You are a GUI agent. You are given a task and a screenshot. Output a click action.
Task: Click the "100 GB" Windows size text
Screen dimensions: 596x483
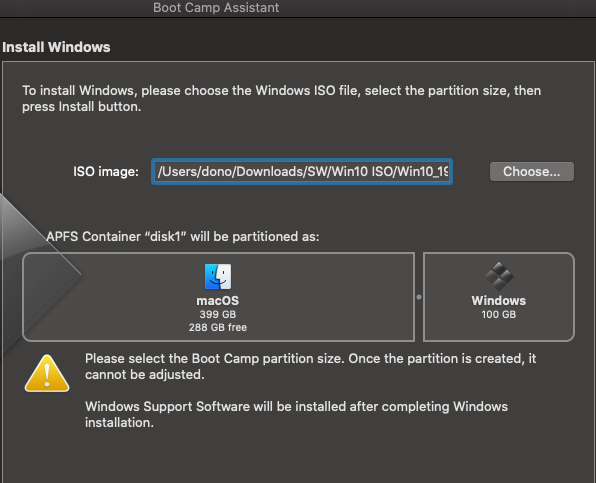tap(499, 314)
